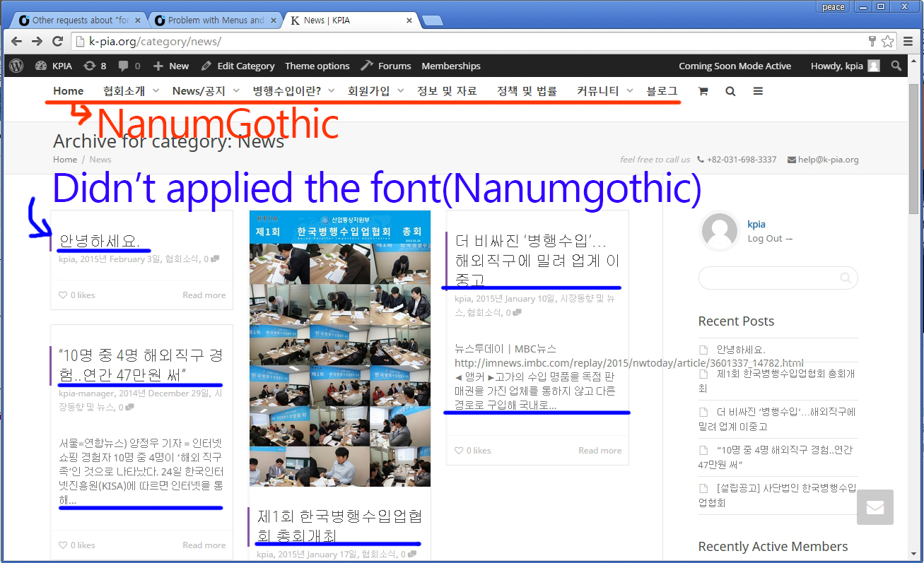Expand the 협회소개 menu dropdown
This screenshot has height=563, width=924.
156,90
